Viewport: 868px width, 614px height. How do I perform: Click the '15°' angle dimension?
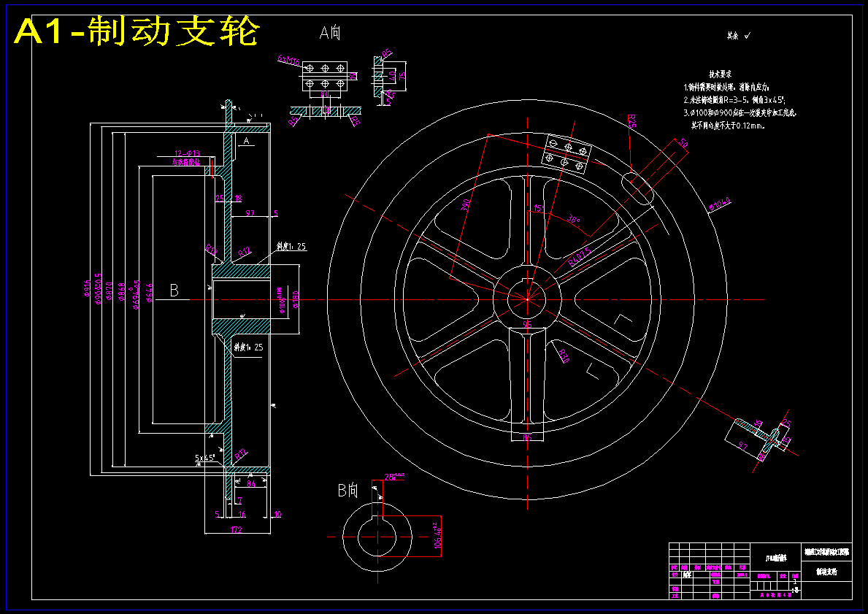539,209
